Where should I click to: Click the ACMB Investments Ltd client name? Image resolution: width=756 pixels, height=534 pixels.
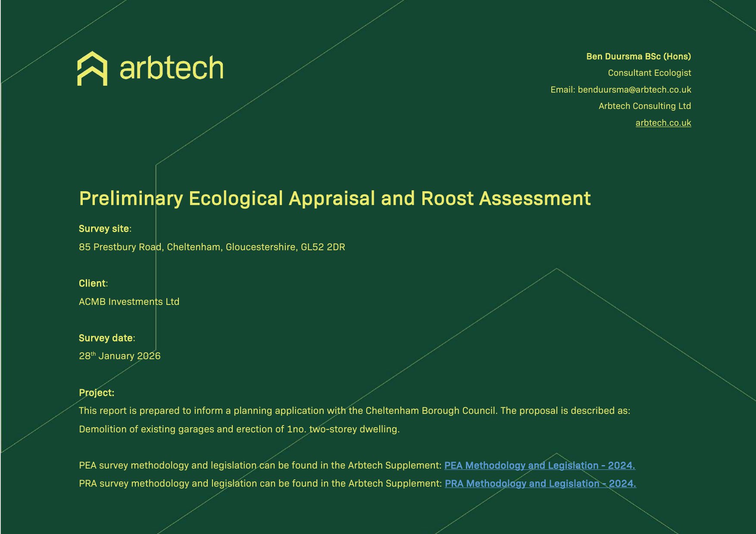click(129, 301)
